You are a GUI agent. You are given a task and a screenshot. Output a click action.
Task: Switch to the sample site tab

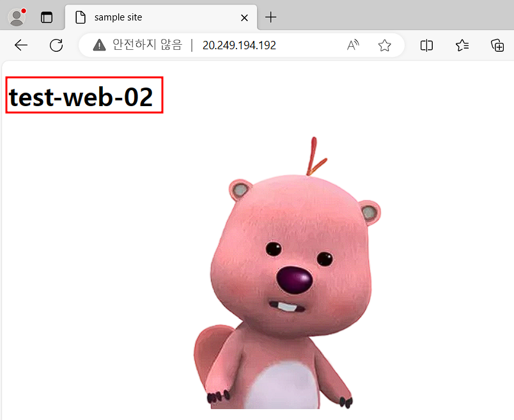pyautogui.click(x=160, y=17)
